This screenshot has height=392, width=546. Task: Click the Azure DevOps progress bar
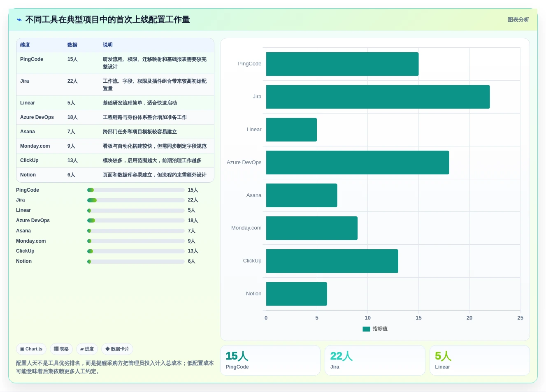point(136,220)
